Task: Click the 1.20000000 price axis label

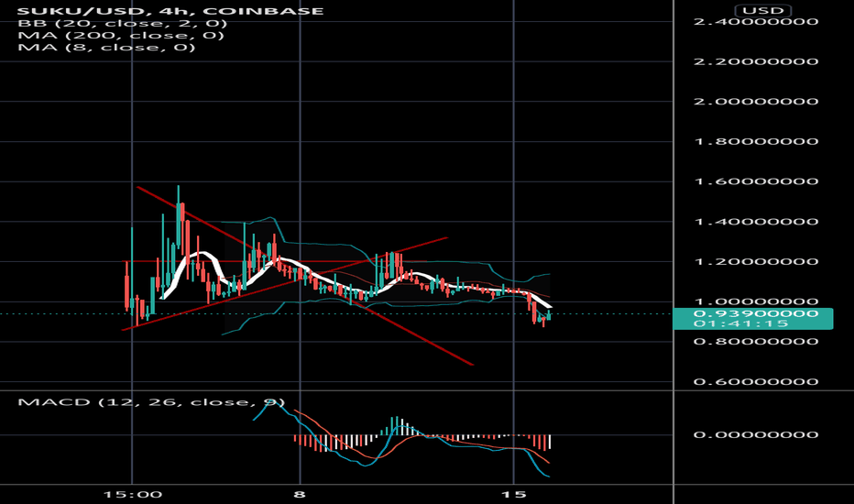Action: [756, 261]
